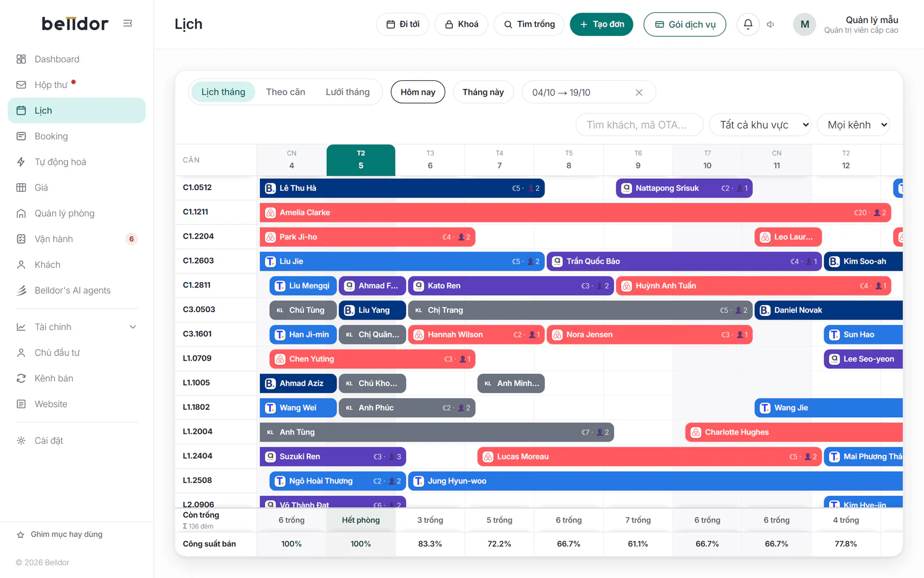924x578 pixels.
Task: Open Amelia Clarke red booking bar
Action: coord(575,213)
